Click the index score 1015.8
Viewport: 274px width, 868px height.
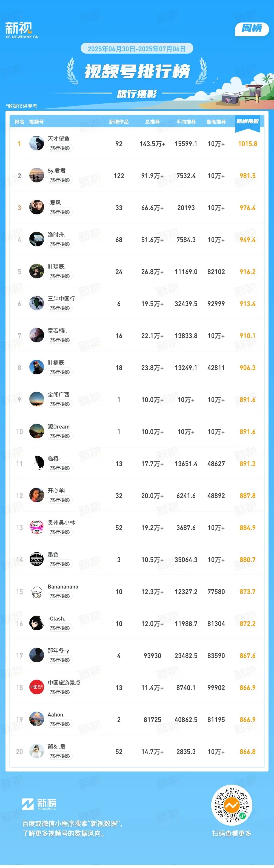click(248, 144)
